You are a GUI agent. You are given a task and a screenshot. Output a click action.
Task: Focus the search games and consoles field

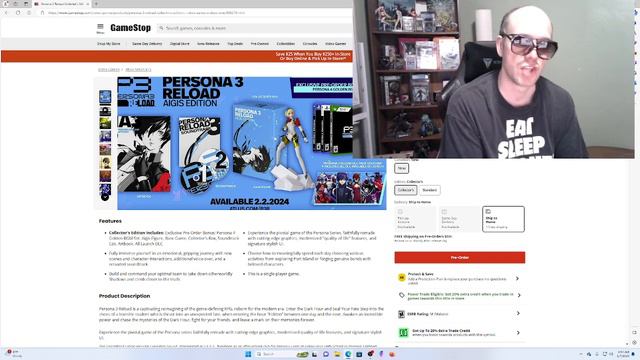[255, 28]
